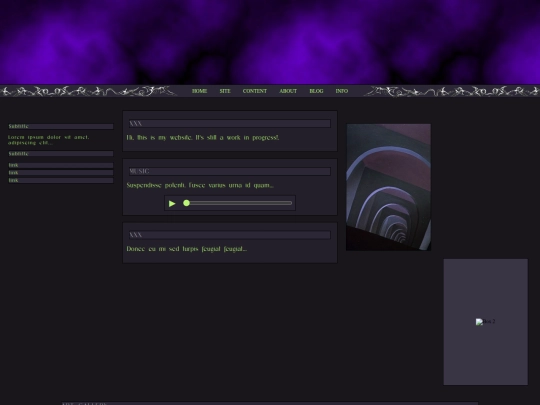Click the middle of the audio progress track
Screen dimensions: 540x405
(x=239, y=203)
